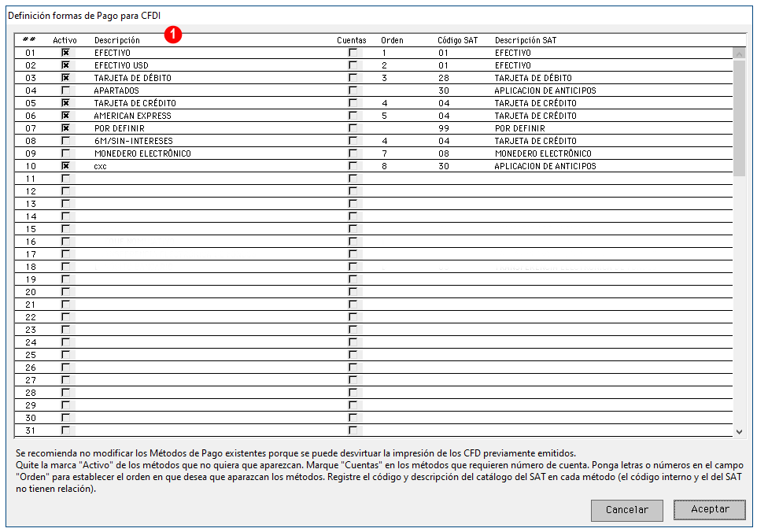Click APLICACION DE ANTICIPOS in row 04
Viewport: 757px width, 532px height.
pyautogui.click(x=545, y=91)
